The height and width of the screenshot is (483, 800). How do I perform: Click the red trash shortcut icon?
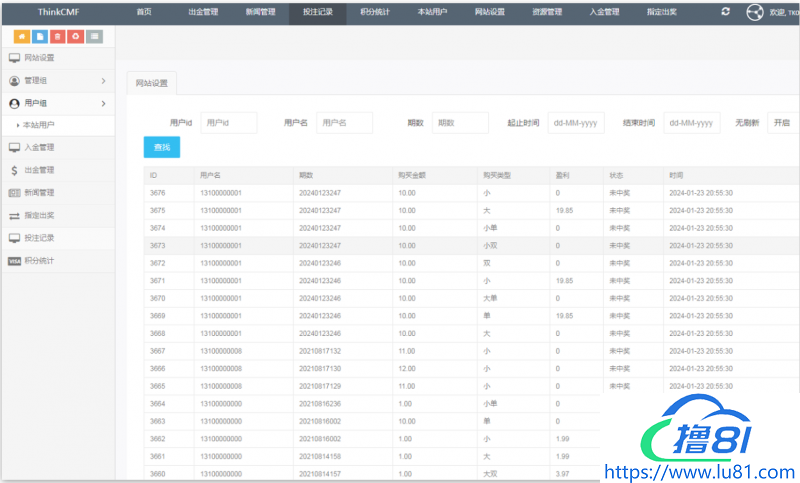tap(58, 36)
